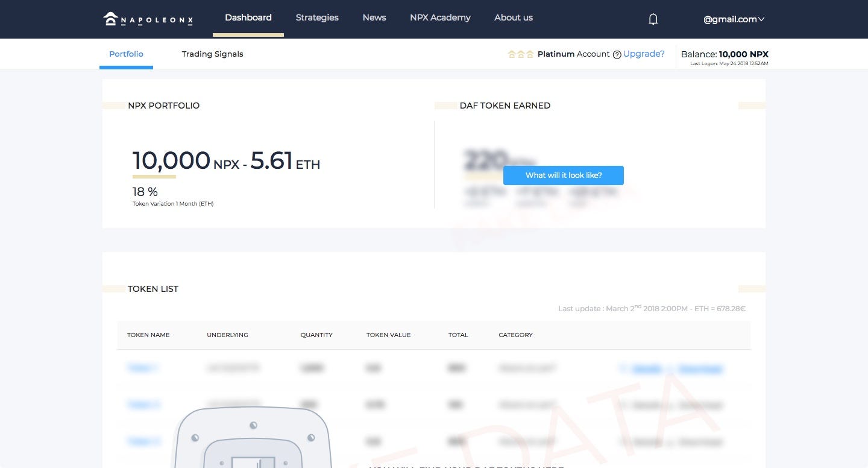Click the TOKEN NAME column header

coord(148,335)
